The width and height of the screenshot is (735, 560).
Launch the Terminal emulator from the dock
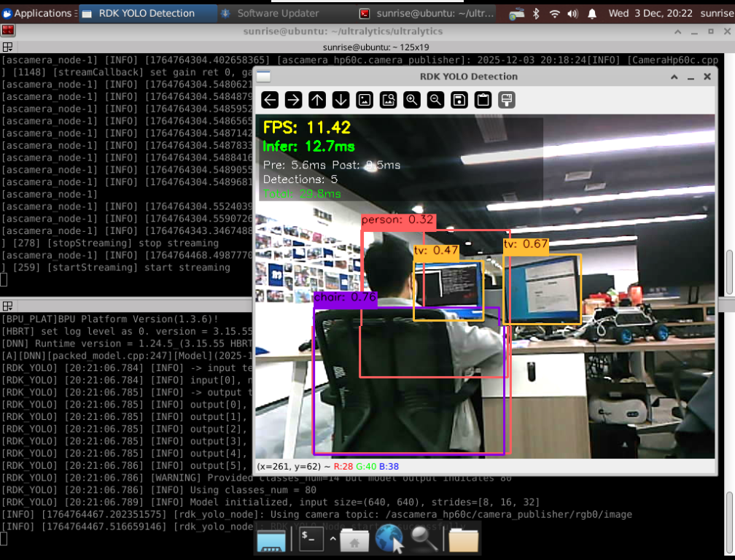[x=311, y=540]
